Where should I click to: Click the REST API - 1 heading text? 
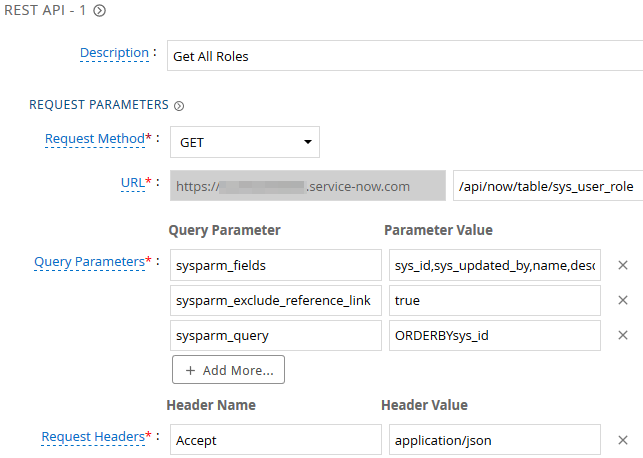45,10
